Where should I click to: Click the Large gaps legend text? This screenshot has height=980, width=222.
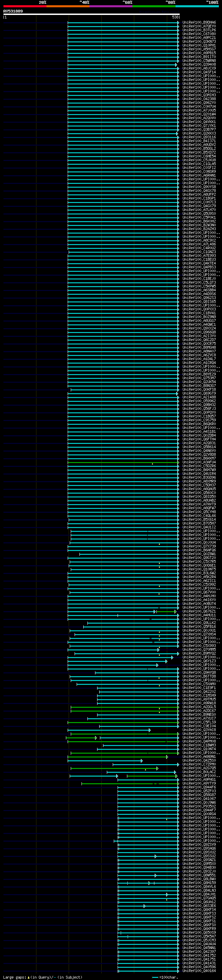click(43, 977)
